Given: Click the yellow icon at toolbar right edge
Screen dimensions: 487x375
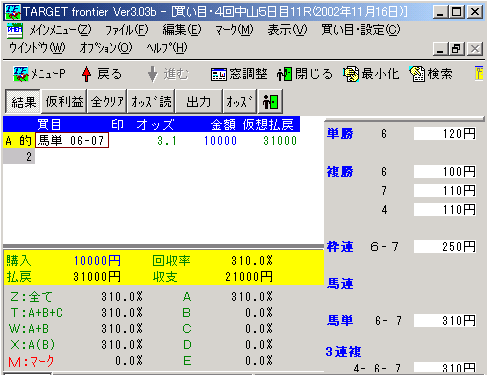Looking at the screenshot, I should pyautogui.click(x=479, y=73).
